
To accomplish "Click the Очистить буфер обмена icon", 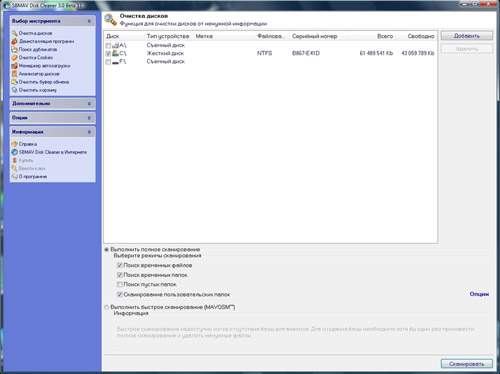I will tap(14, 82).
